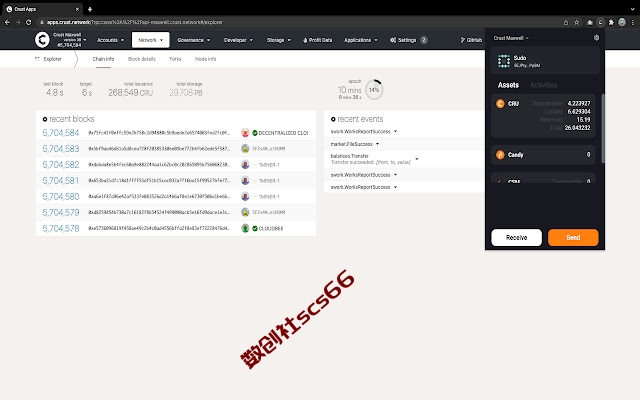Switch to the Activities tab in wallet
Viewport: 640px width, 400px height.
coord(544,85)
